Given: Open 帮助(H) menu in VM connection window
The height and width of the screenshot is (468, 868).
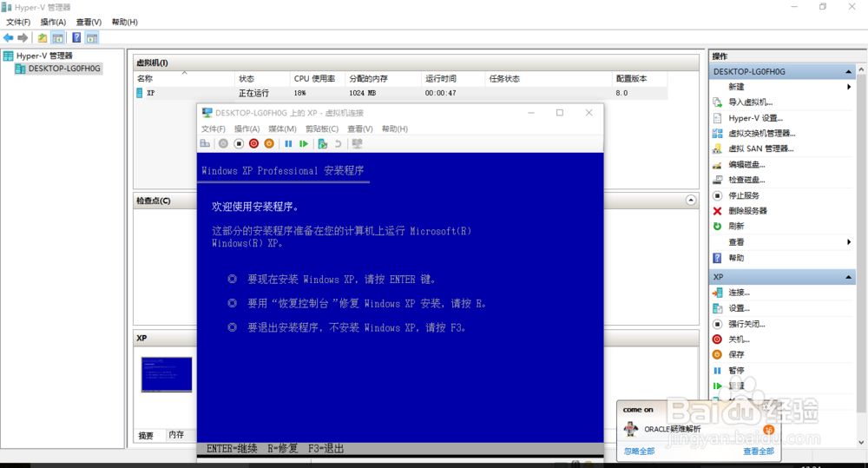Looking at the screenshot, I should click(395, 129).
